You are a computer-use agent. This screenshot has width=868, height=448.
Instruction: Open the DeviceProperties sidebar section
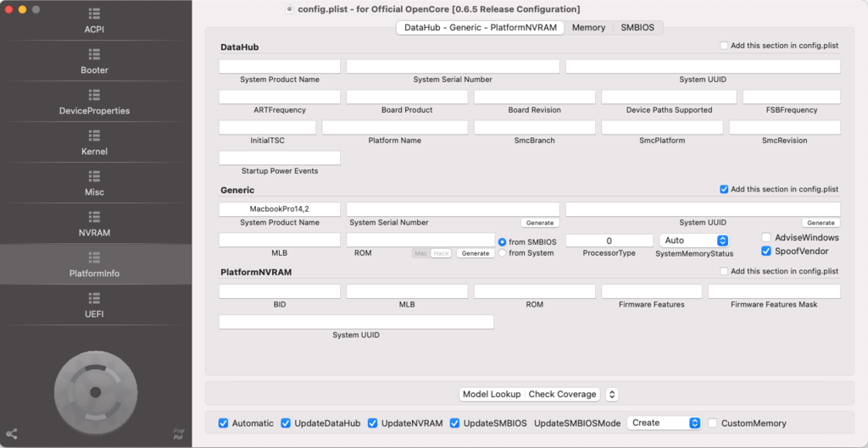tap(94, 102)
